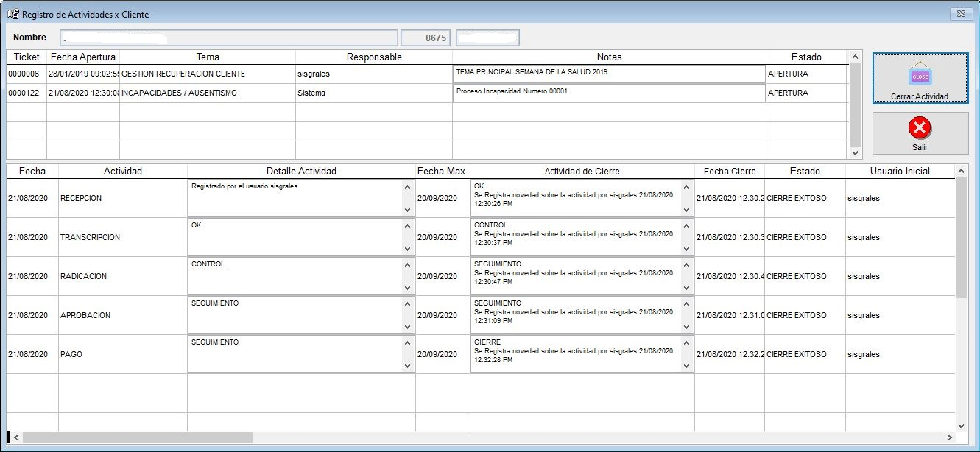This screenshot has width=980, height=452.
Task: Click the horizontal scrollbar left arrow
Action: point(16,437)
